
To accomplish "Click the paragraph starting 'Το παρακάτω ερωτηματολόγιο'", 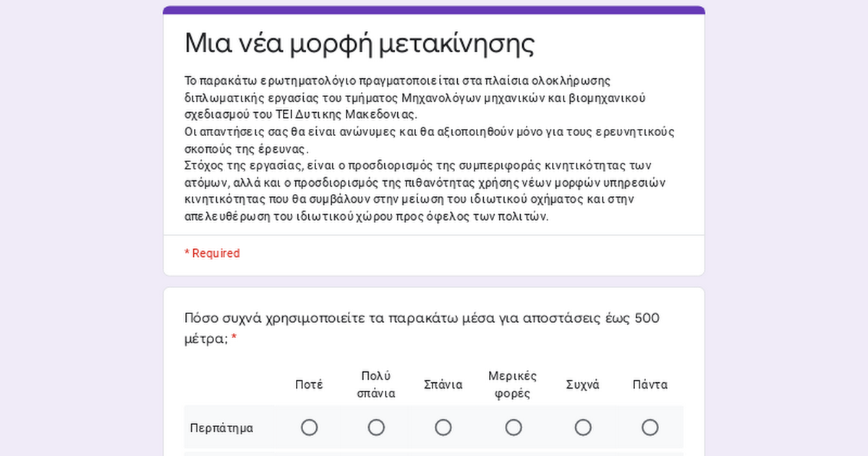I will pos(414,97).
